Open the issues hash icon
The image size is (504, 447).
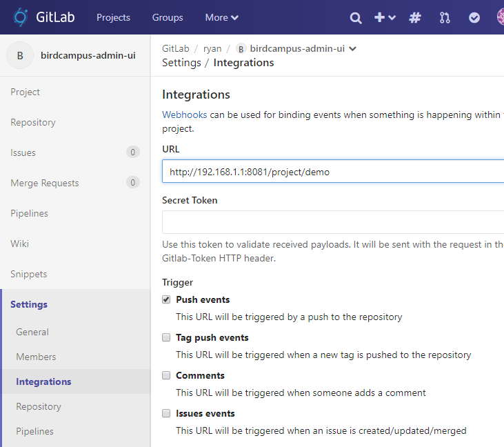(415, 18)
